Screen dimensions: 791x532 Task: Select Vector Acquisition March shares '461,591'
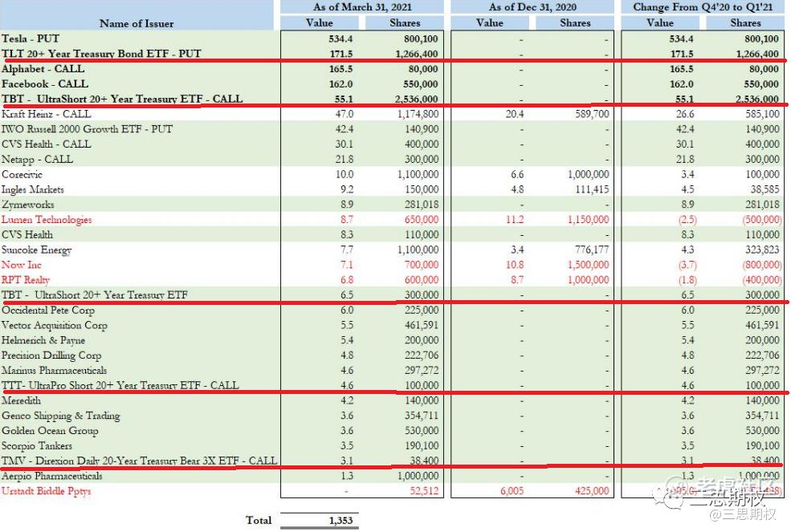click(x=422, y=325)
